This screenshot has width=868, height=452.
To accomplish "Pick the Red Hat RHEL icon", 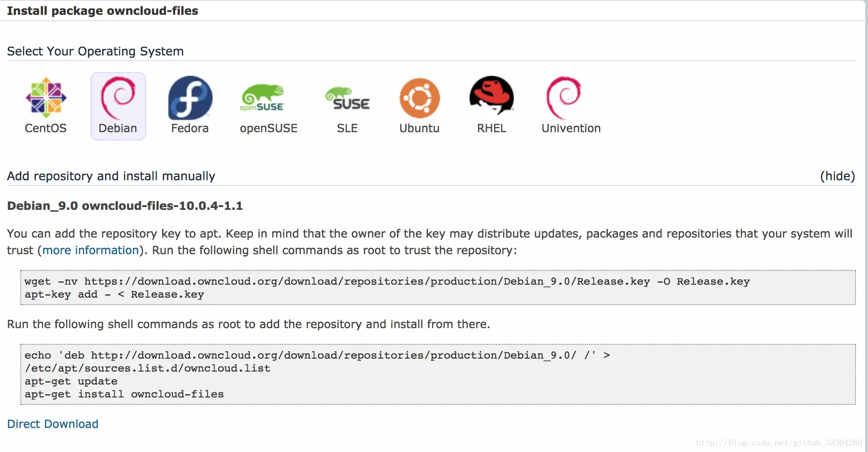I will pos(492,95).
